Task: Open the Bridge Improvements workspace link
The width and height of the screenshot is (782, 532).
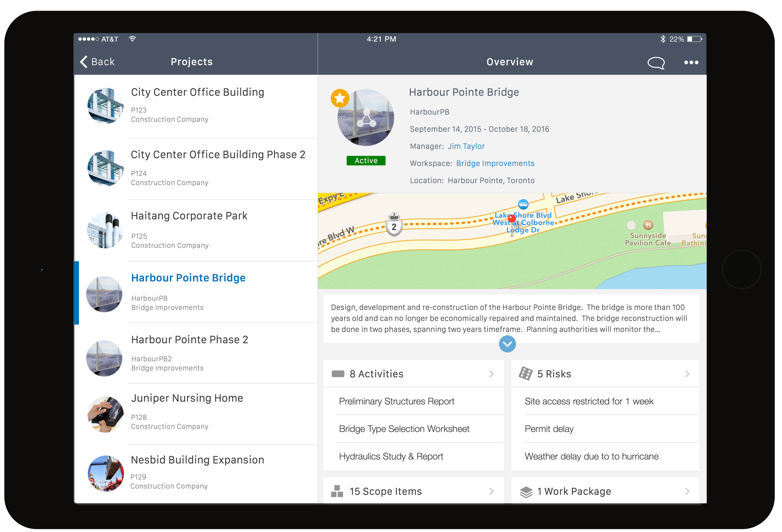Action: 495,163
